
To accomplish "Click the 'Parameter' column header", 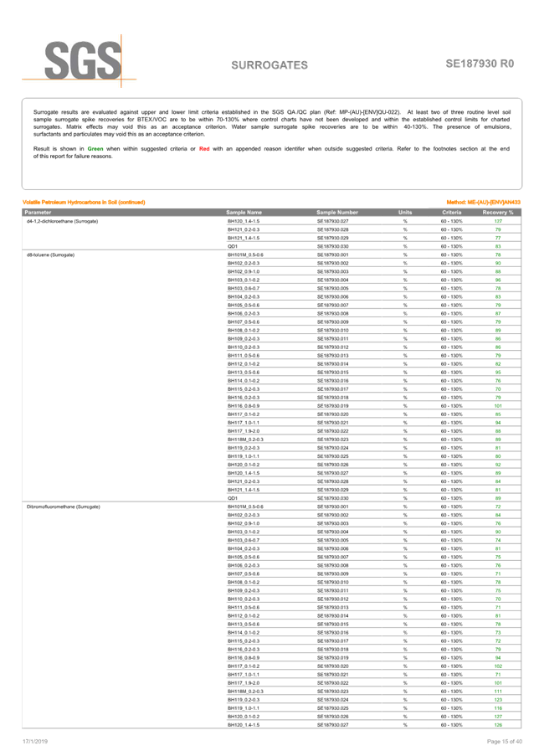I will (x=38, y=212).
